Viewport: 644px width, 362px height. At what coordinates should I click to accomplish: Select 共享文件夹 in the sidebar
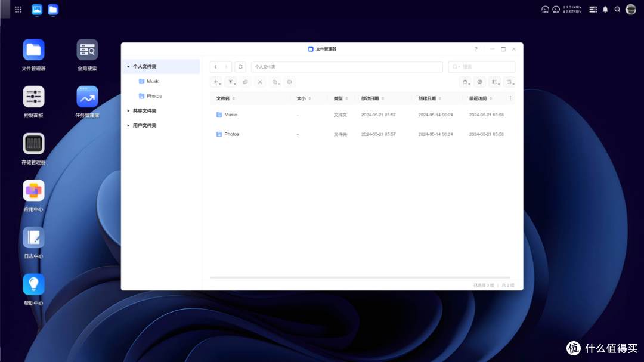click(144, 111)
